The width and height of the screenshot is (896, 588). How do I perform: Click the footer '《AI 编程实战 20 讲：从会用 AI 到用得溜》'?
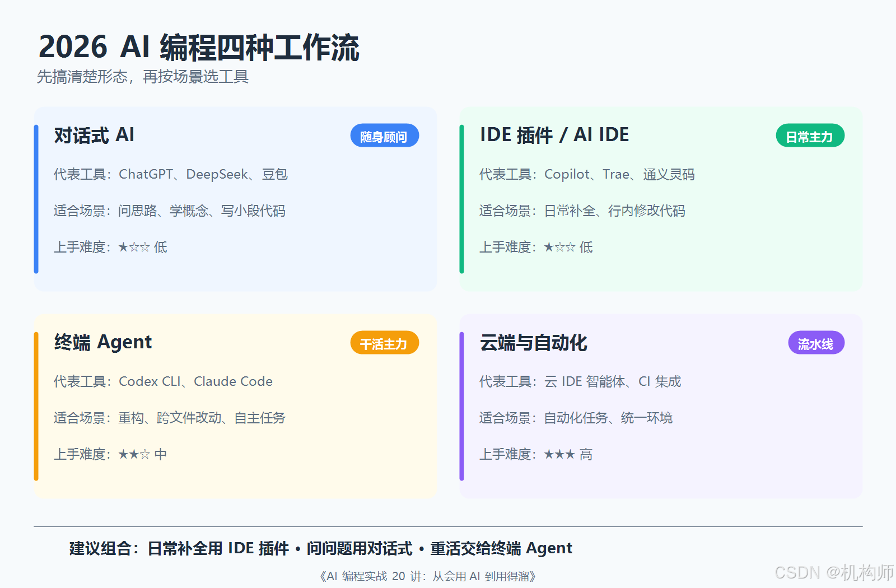[x=428, y=576]
